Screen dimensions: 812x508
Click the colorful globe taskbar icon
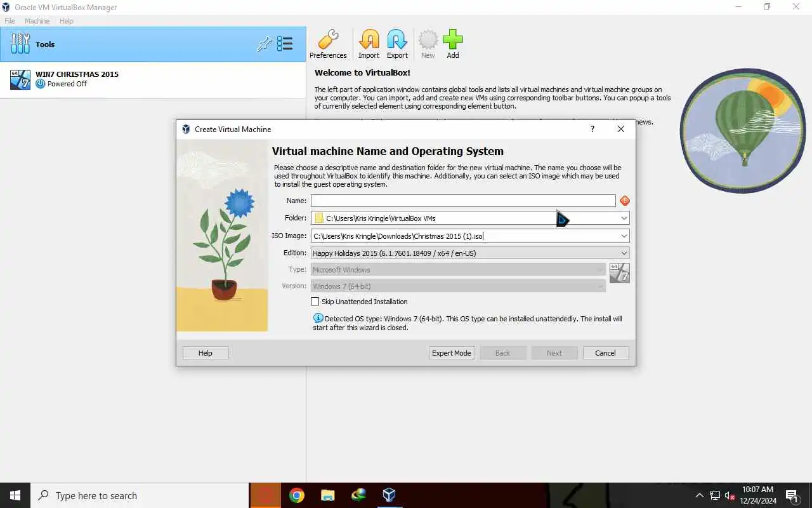pyautogui.click(x=358, y=495)
